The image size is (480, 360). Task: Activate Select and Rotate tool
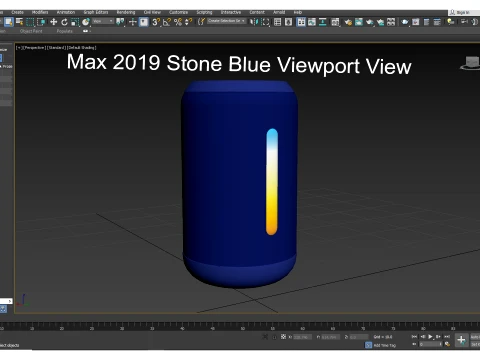point(64,22)
